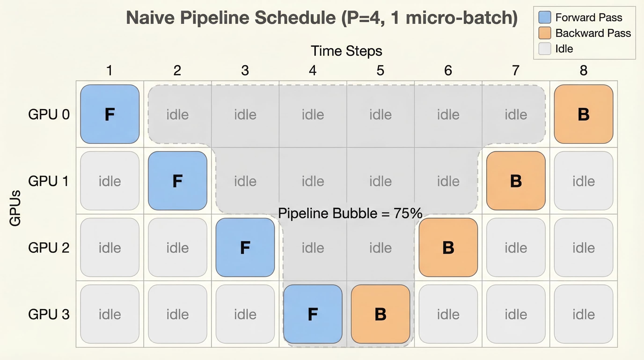
Task: Click the blue Forward Pass legend swatch
Action: pyautogui.click(x=545, y=17)
